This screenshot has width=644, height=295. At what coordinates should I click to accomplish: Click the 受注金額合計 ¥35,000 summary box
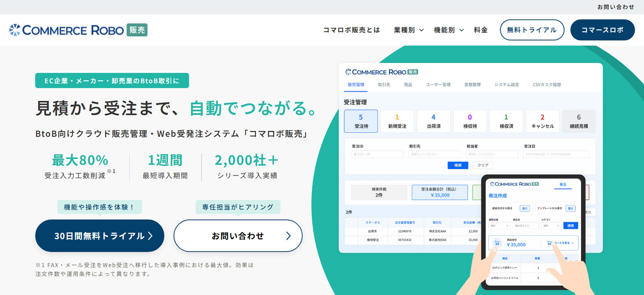[440, 192]
